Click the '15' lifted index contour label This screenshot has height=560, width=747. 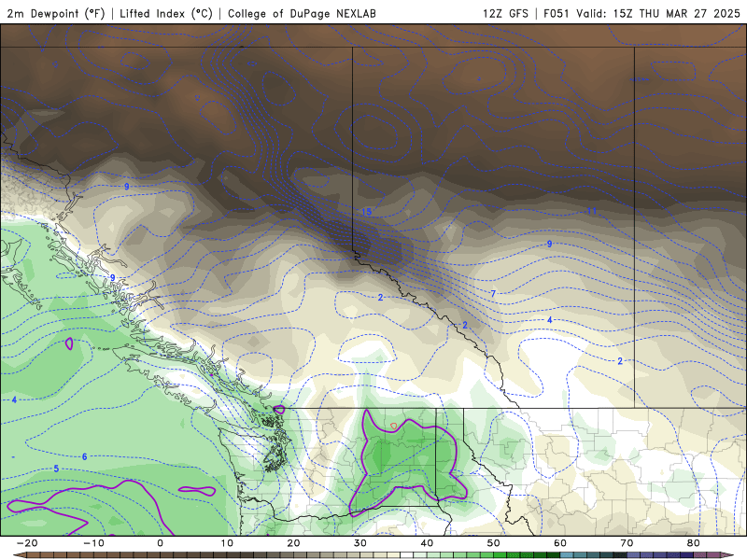coord(366,212)
